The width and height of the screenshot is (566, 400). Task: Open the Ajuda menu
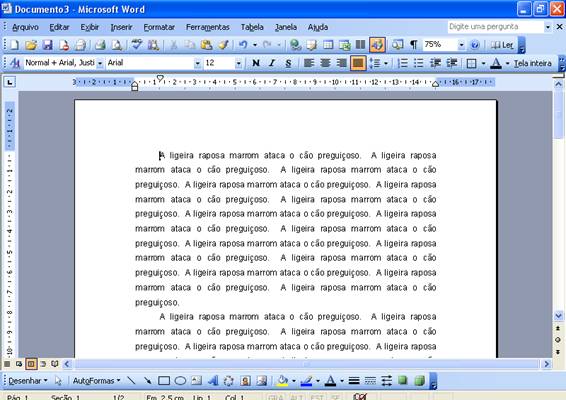click(x=318, y=27)
